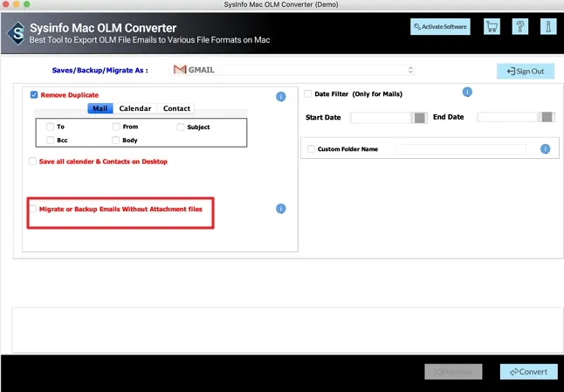Click the Gmail envelope icon
The image size is (564, 392).
tap(180, 70)
